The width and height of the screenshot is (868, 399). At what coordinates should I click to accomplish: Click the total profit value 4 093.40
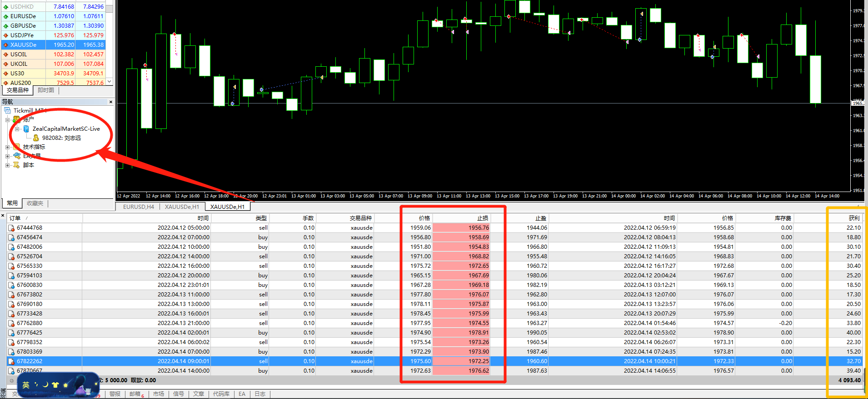(x=849, y=380)
